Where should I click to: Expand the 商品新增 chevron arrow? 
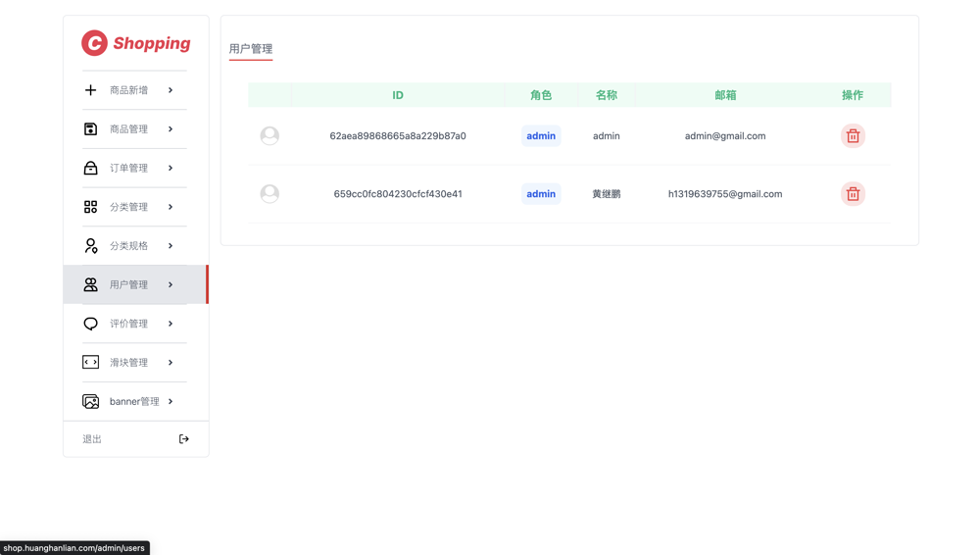(171, 90)
